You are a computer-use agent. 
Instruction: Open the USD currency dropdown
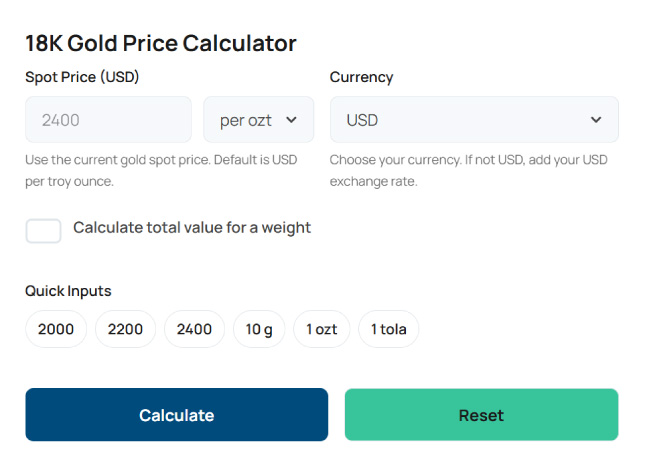473,120
